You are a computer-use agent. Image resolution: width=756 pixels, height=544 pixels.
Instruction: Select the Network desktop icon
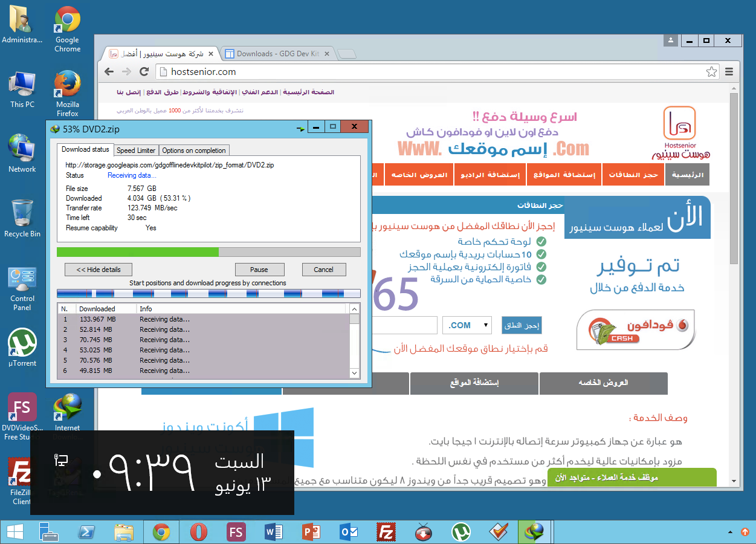[x=22, y=154]
